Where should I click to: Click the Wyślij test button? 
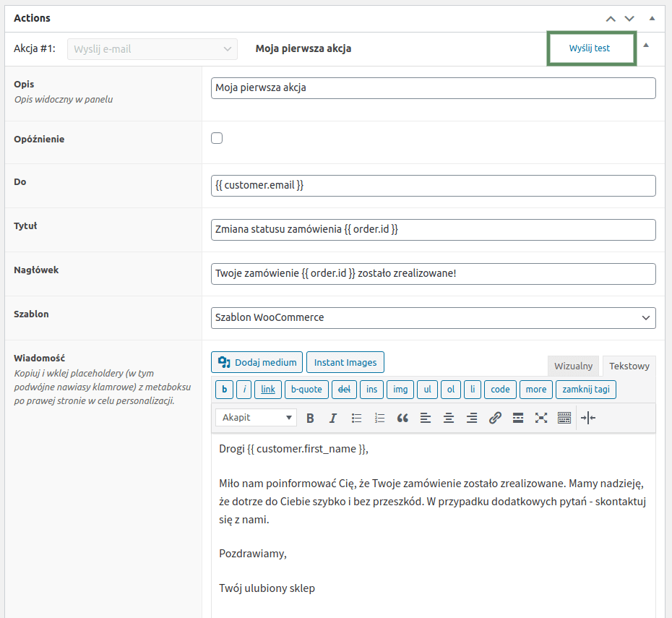click(x=590, y=48)
